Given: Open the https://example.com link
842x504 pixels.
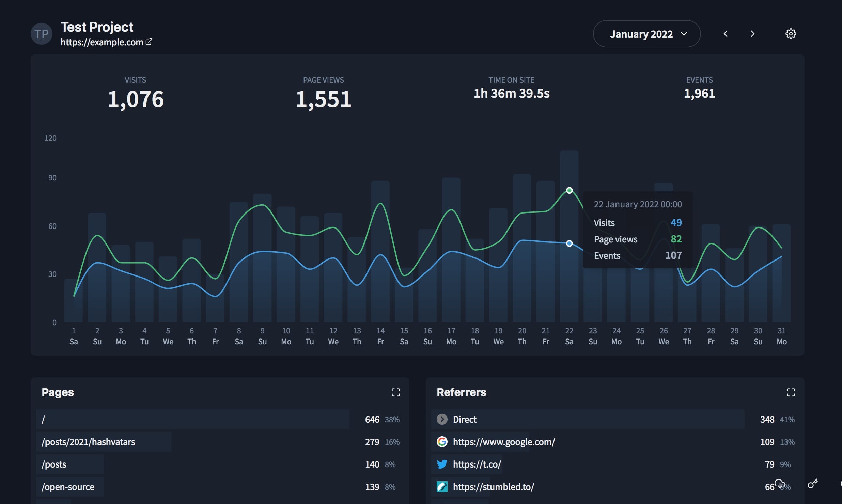Looking at the screenshot, I should [x=102, y=42].
